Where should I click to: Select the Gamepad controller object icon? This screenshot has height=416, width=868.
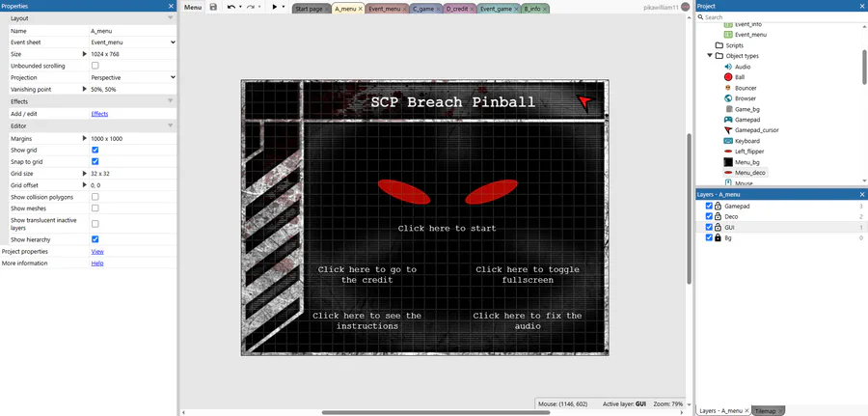click(728, 120)
